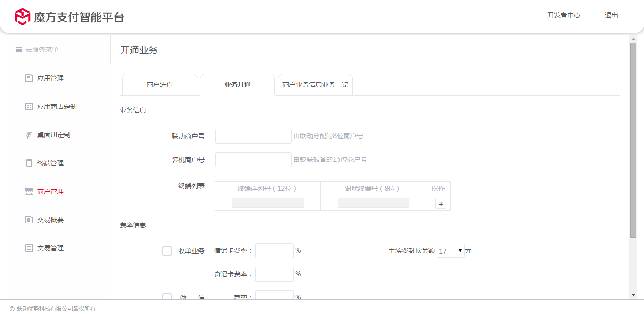Click the 商户管理 store icon

[29, 191]
